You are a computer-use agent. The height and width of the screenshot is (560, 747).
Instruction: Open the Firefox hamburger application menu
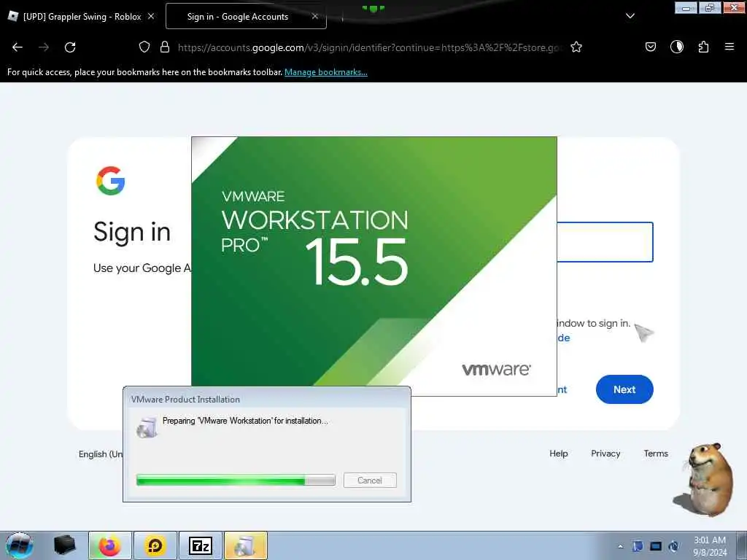point(729,47)
